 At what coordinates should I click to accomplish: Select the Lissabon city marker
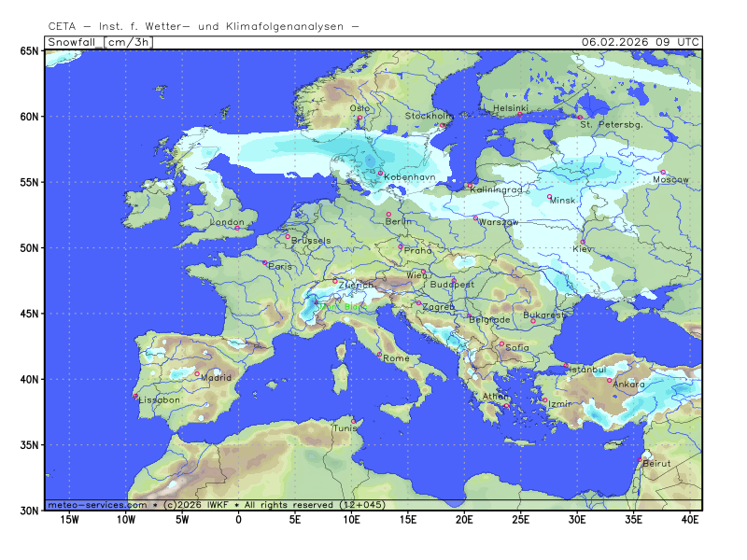(136, 395)
